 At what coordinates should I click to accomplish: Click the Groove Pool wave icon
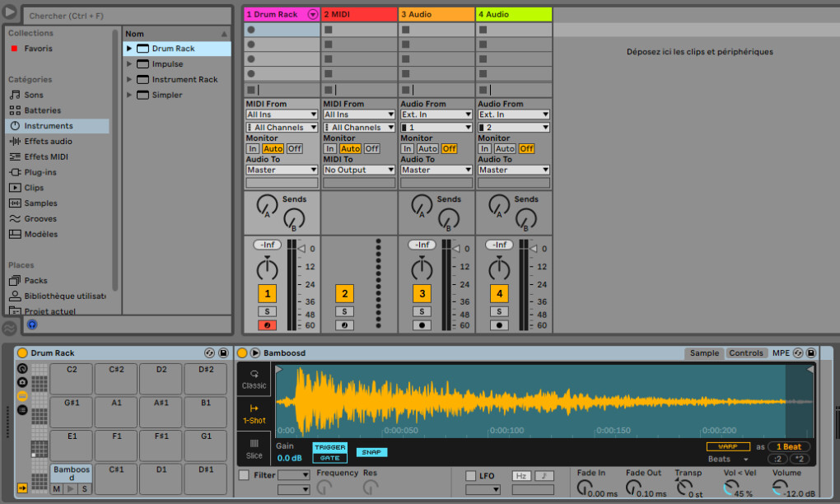[10, 327]
